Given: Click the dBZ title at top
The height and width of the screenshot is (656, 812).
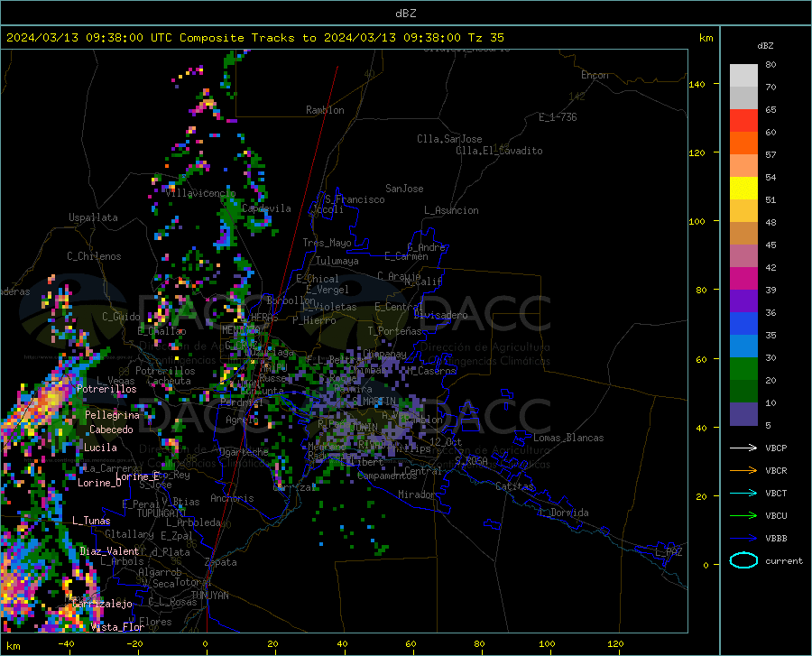Looking at the screenshot, I should coord(405,14).
